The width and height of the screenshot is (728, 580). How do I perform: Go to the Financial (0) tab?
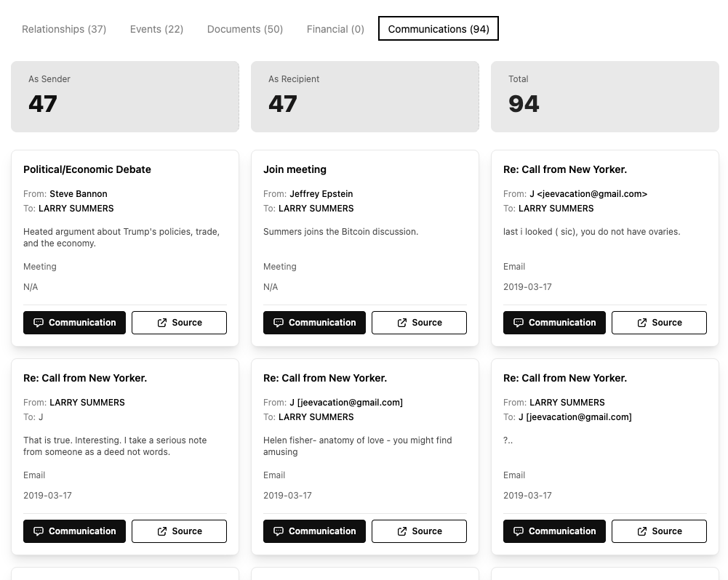coord(335,29)
